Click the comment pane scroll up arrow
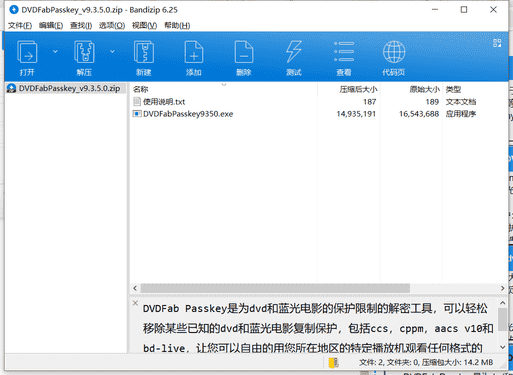Viewport: 513px width, 375px height. coord(503,303)
